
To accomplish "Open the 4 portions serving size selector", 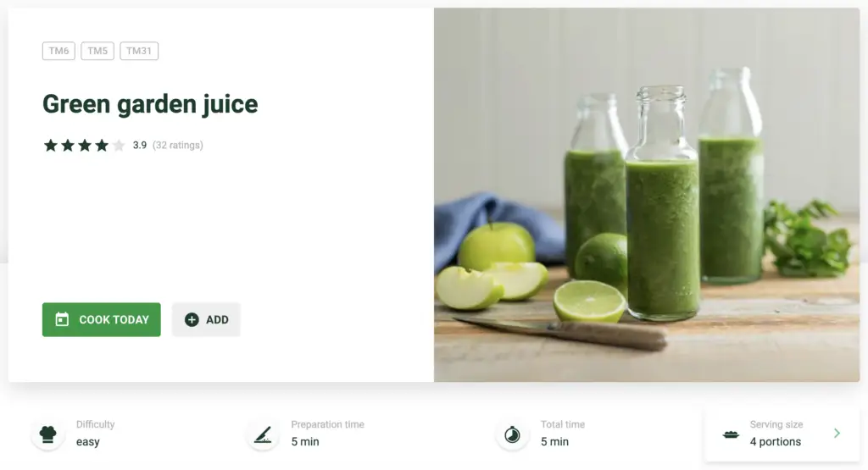I will (782, 434).
